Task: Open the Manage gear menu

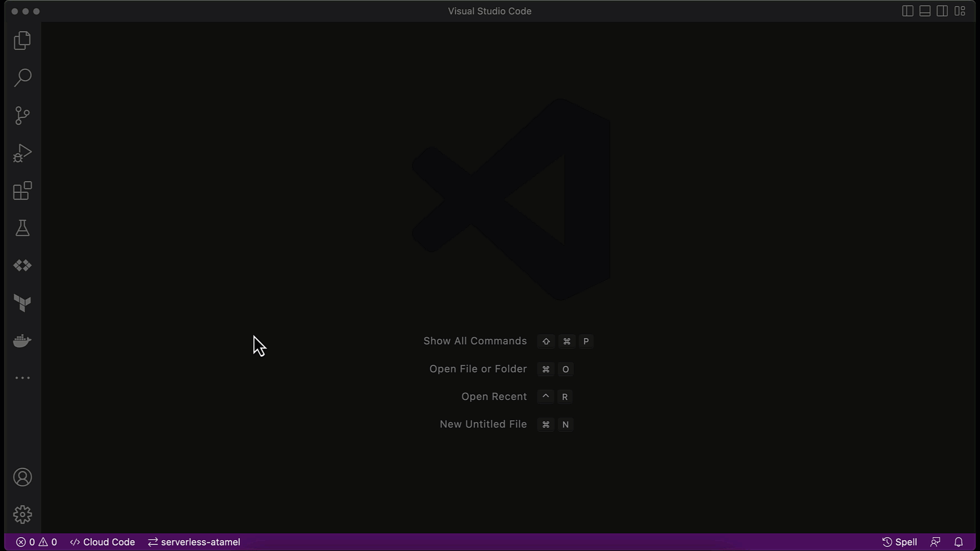Action: 22,515
